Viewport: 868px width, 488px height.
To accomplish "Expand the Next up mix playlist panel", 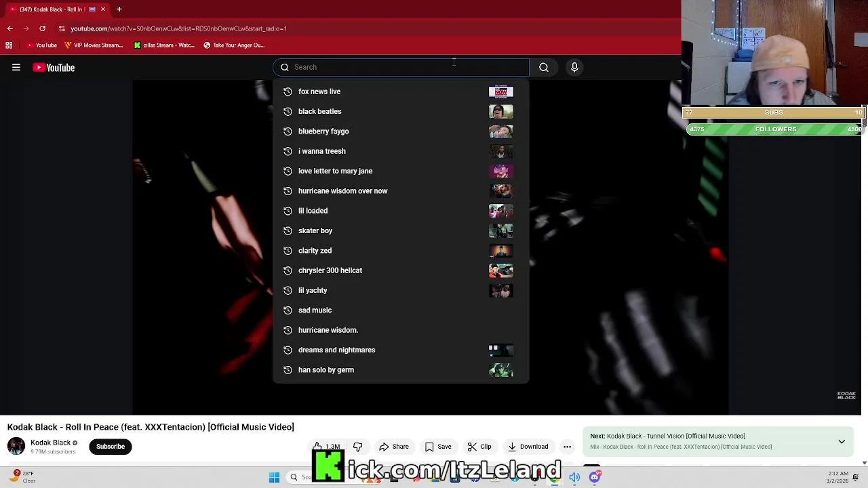I will 842,441.
